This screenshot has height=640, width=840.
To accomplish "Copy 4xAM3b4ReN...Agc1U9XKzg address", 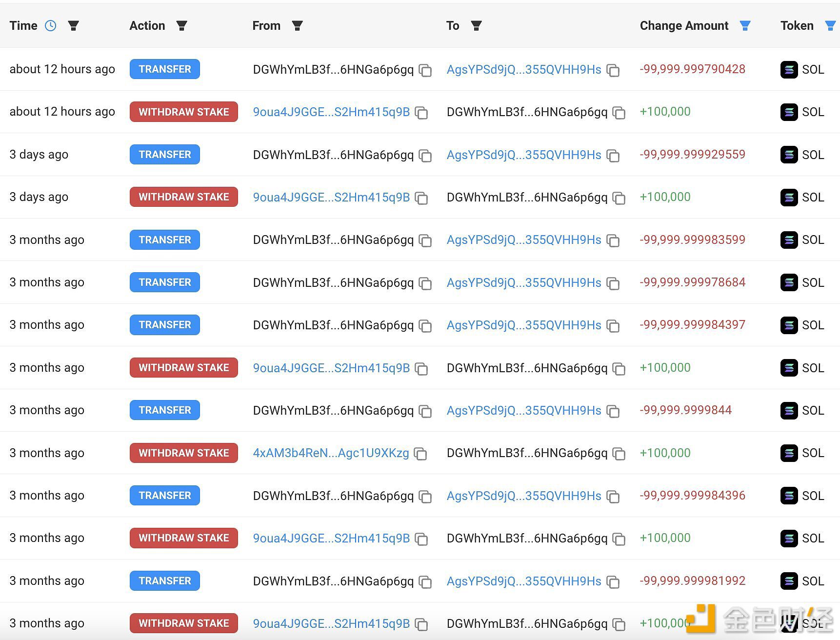I will point(420,454).
